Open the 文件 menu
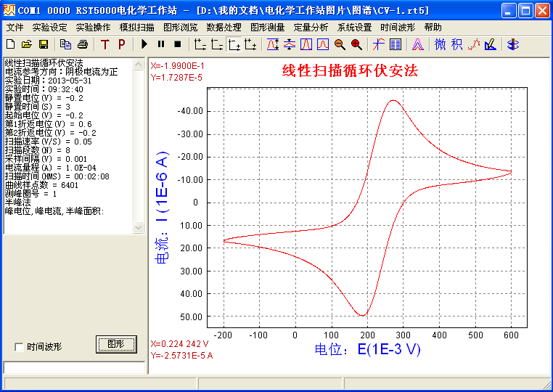 coord(15,27)
